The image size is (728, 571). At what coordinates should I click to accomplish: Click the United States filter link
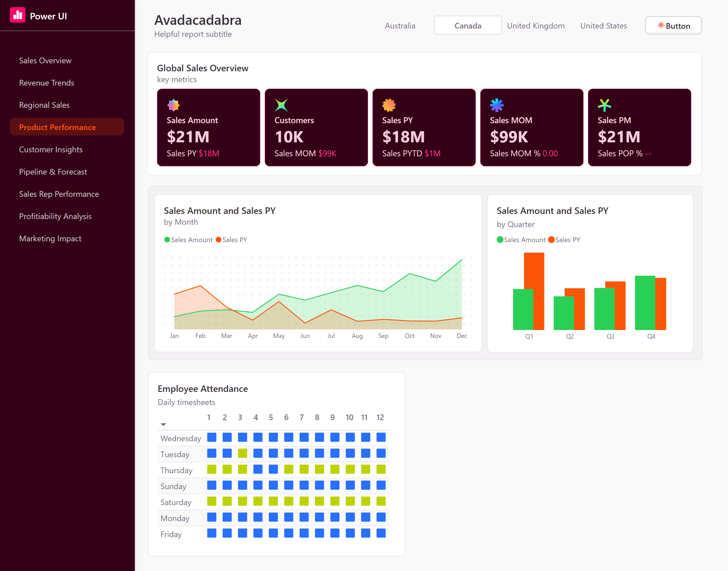(603, 25)
